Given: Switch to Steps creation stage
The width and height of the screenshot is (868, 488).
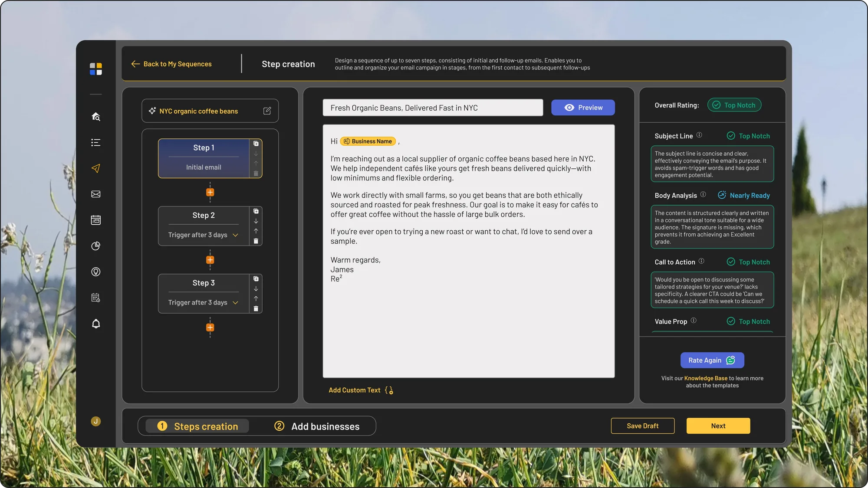Looking at the screenshot, I should point(197,426).
